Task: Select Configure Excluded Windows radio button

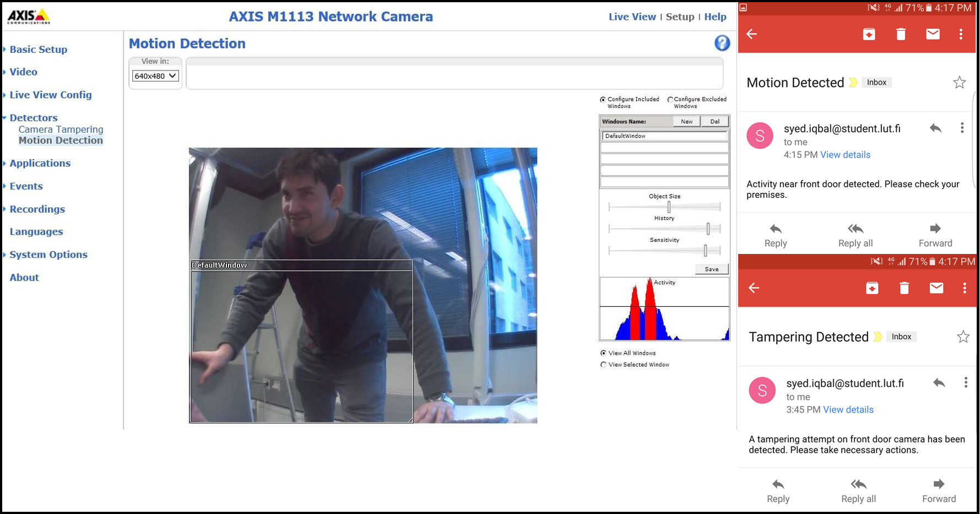Action: coord(670,100)
